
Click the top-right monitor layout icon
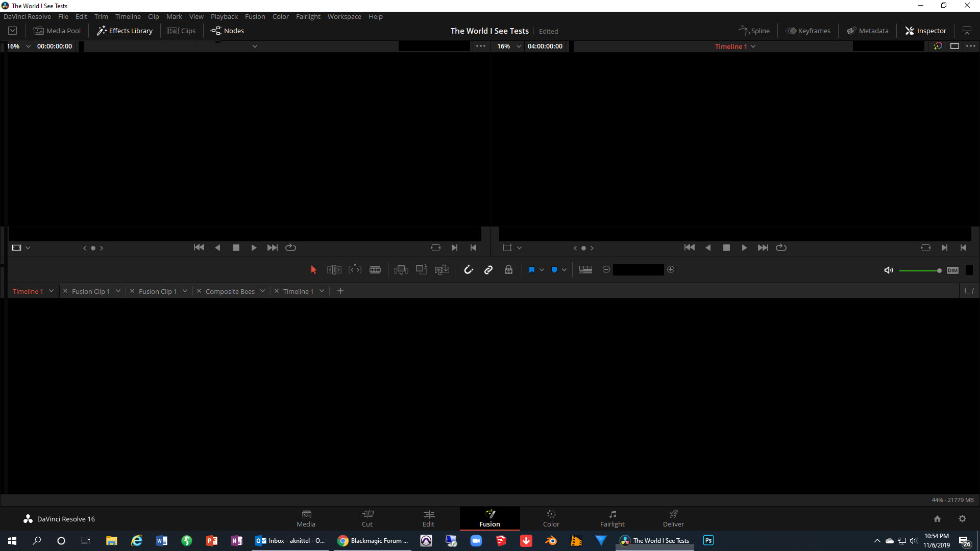click(x=967, y=31)
